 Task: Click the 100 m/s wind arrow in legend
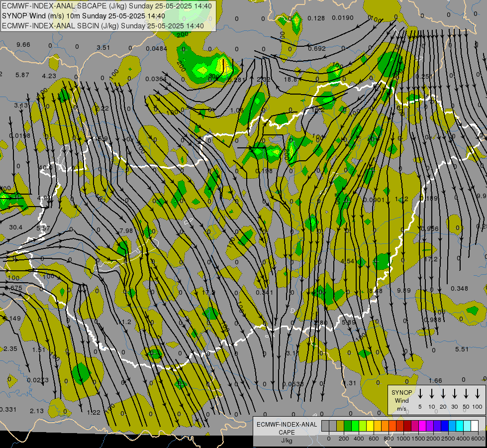tap(478, 393)
